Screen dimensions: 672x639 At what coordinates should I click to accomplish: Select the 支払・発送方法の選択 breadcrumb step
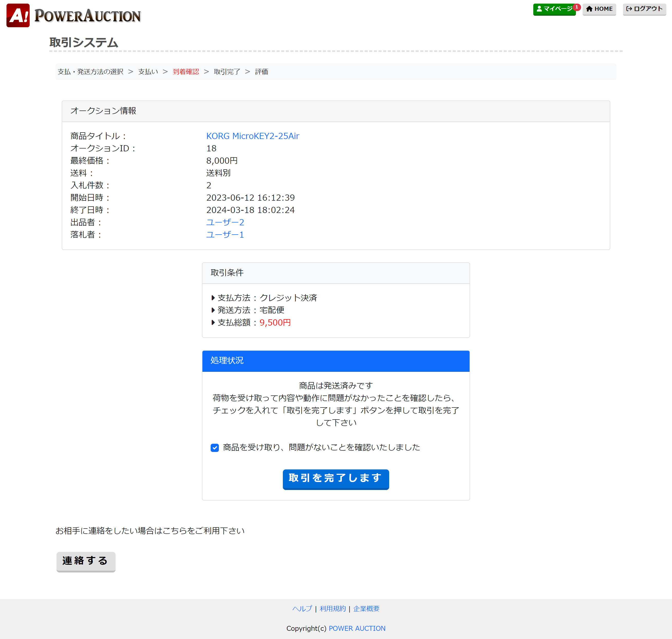coord(91,71)
